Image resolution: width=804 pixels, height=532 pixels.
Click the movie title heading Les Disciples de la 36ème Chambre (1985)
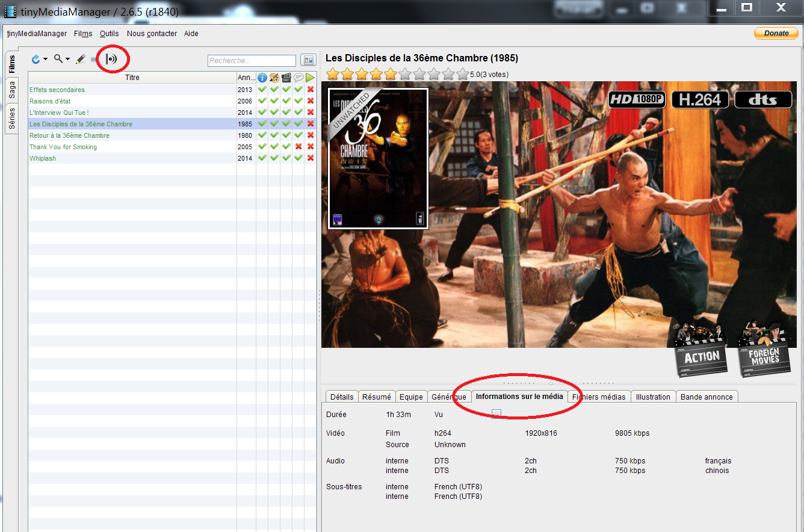pyautogui.click(x=422, y=58)
